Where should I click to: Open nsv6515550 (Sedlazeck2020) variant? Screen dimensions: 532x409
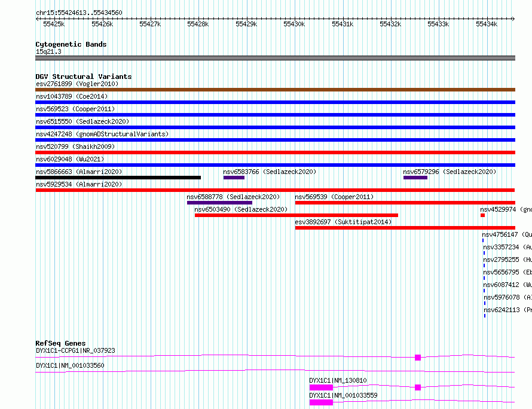82,121
